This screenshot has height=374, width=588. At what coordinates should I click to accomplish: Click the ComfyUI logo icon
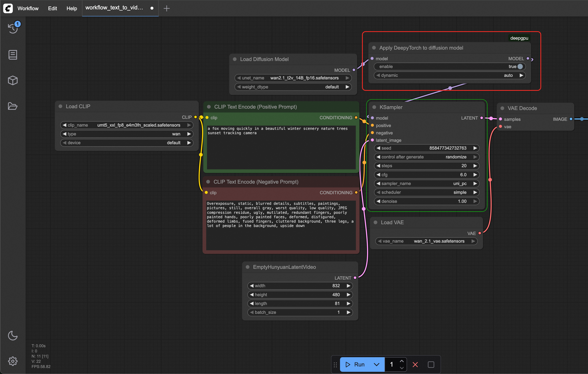(8, 8)
